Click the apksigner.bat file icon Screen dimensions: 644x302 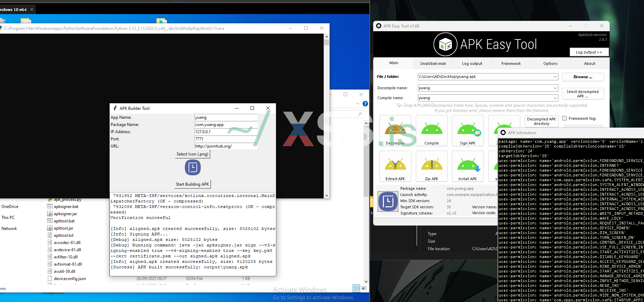[x=50, y=207]
